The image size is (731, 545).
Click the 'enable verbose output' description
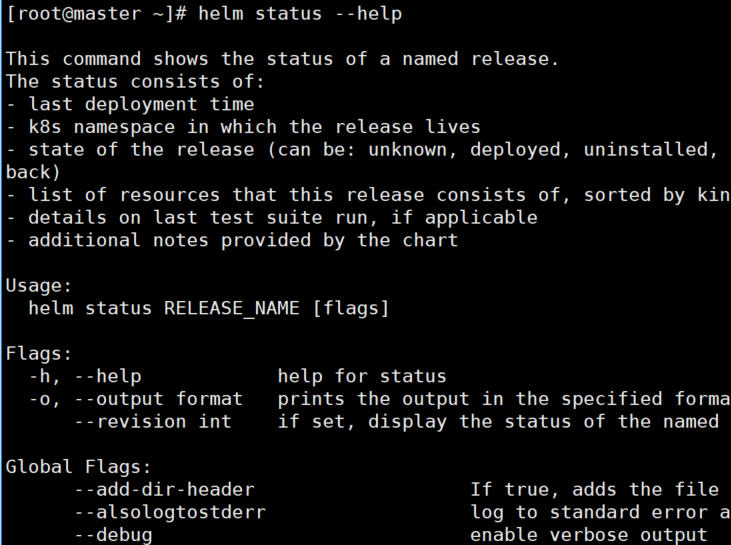pyautogui.click(x=588, y=535)
